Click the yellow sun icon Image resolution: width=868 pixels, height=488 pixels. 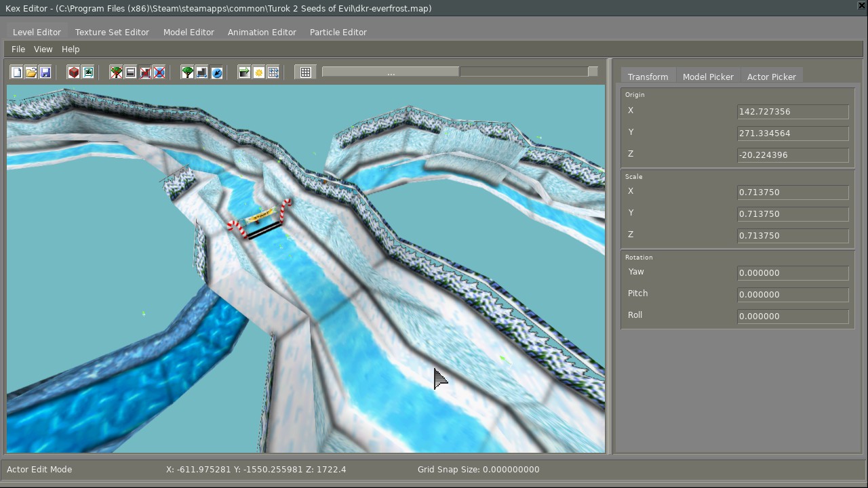click(x=259, y=73)
